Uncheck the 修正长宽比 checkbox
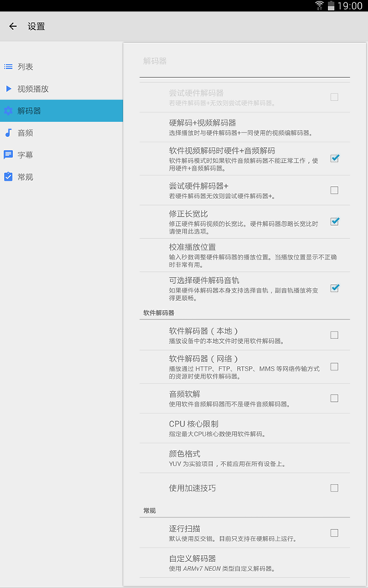Image resolution: width=368 pixels, height=588 pixels. (x=334, y=221)
